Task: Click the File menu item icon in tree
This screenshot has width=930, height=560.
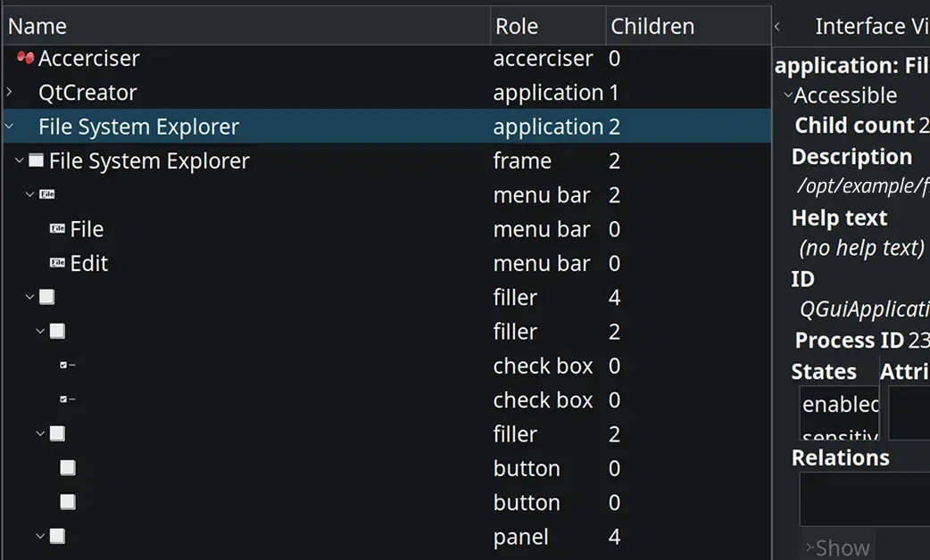Action: [x=57, y=228]
